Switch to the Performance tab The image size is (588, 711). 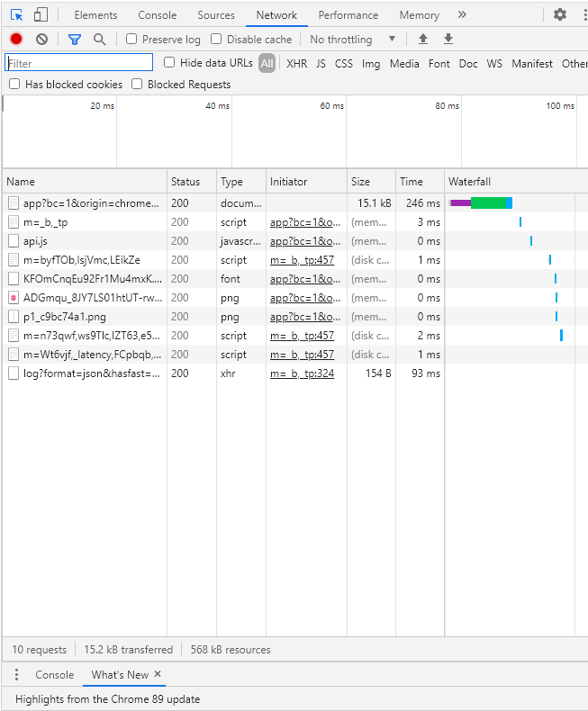point(348,15)
